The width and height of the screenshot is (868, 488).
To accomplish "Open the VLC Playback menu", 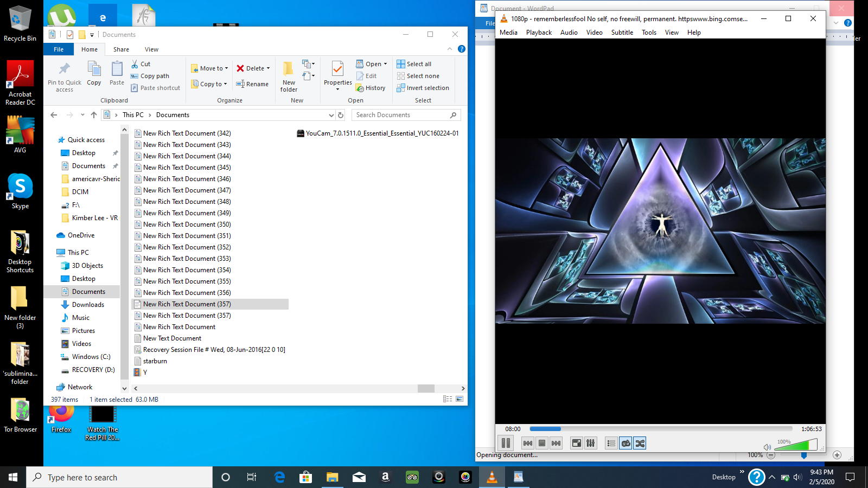I will click(x=539, y=33).
